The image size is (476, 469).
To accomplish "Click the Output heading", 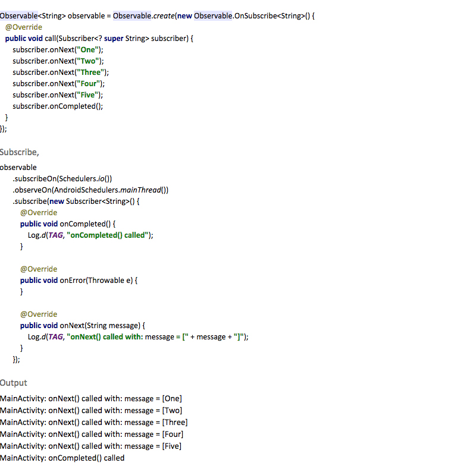I will [x=13, y=383].
